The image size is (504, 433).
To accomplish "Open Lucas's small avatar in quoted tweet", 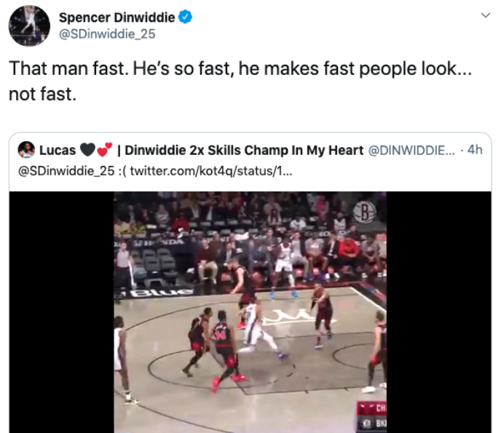I will 26,150.
